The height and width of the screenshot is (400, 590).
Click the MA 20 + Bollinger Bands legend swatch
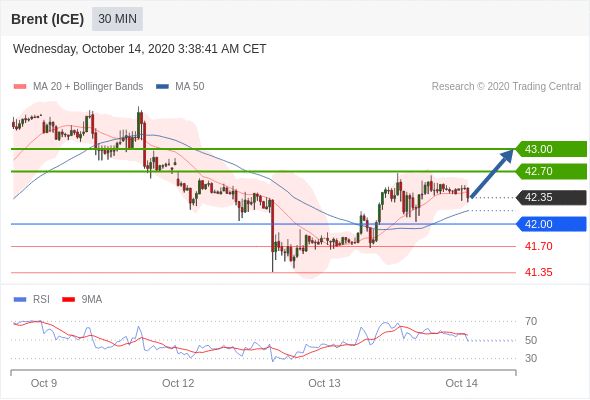tap(20, 87)
